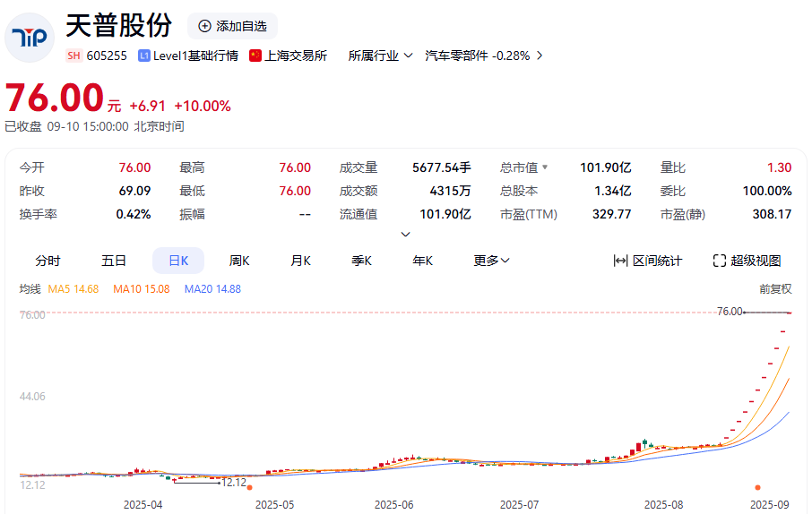Click 流通值 value 101.90亿
The height and width of the screenshot is (514, 812).
point(445,214)
